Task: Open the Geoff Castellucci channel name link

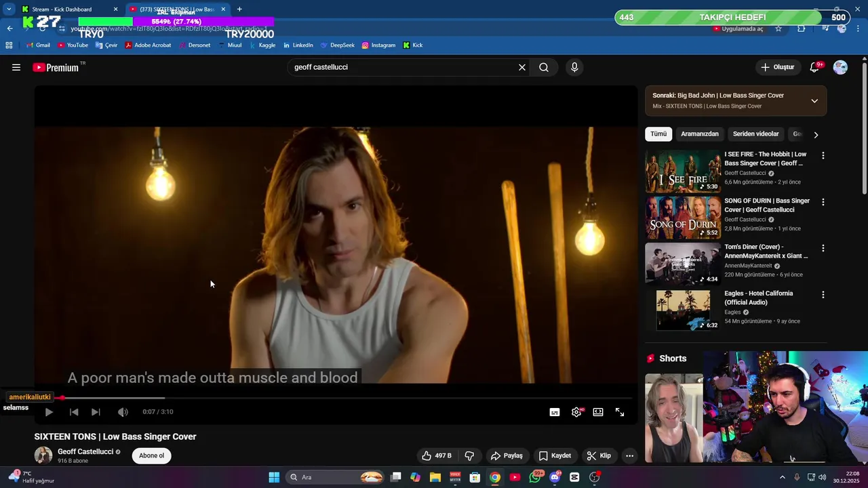Action: coord(85,451)
